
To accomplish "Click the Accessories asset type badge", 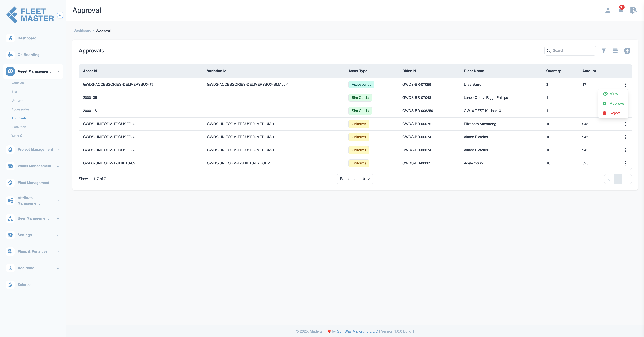I will pyautogui.click(x=361, y=84).
